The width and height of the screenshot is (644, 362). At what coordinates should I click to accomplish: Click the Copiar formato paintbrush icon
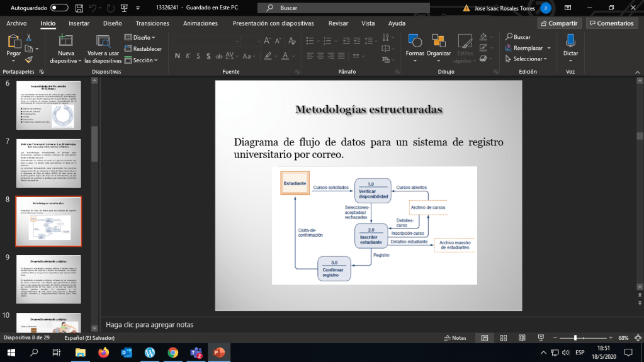pos(28,59)
